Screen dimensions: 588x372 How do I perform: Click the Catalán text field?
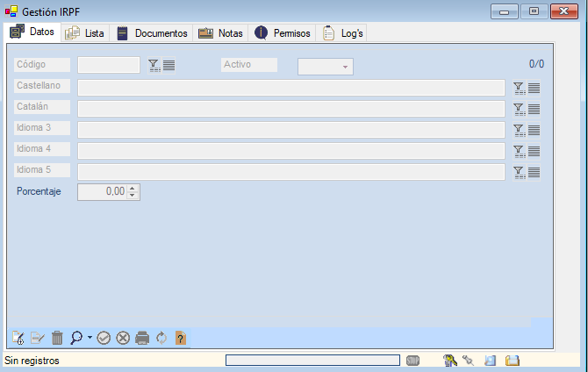point(290,109)
